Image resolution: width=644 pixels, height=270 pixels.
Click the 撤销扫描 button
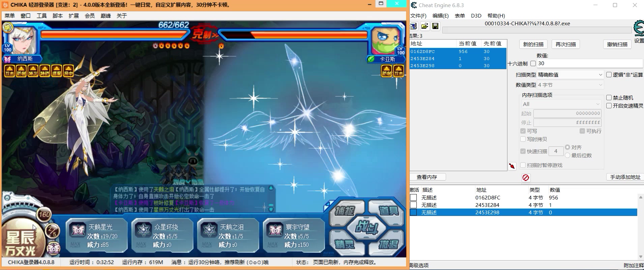[617, 44]
